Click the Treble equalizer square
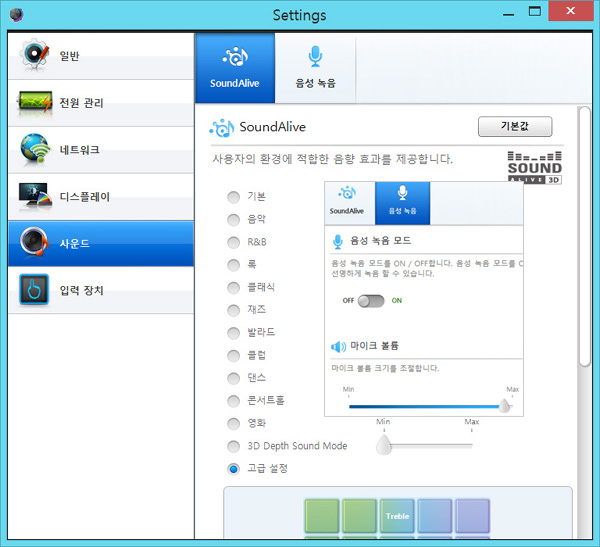Screen dimensions: 600x547 [x=397, y=516]
